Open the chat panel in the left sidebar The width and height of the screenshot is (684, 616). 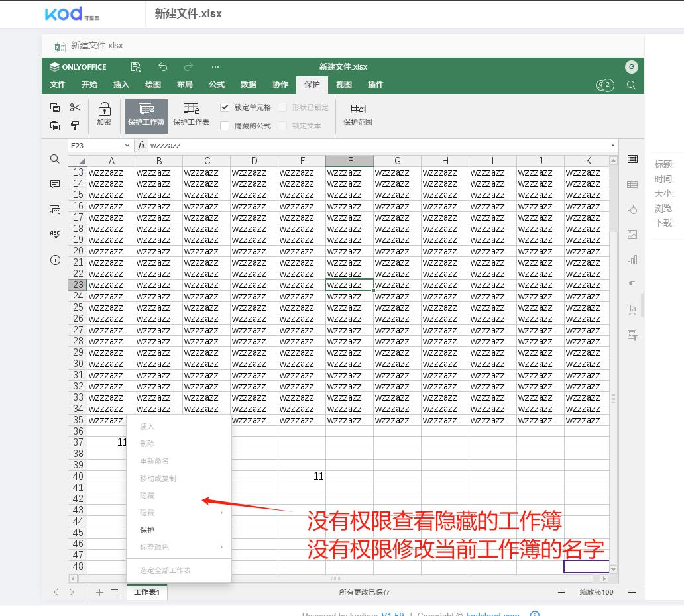pyautogui.click(x=55, y=210)
